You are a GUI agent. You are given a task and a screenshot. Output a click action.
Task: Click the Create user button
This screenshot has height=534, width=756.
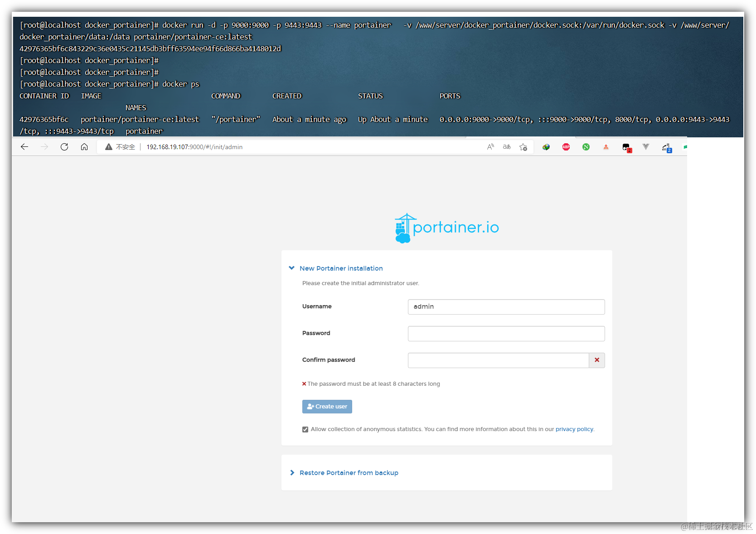pos(327,407)
